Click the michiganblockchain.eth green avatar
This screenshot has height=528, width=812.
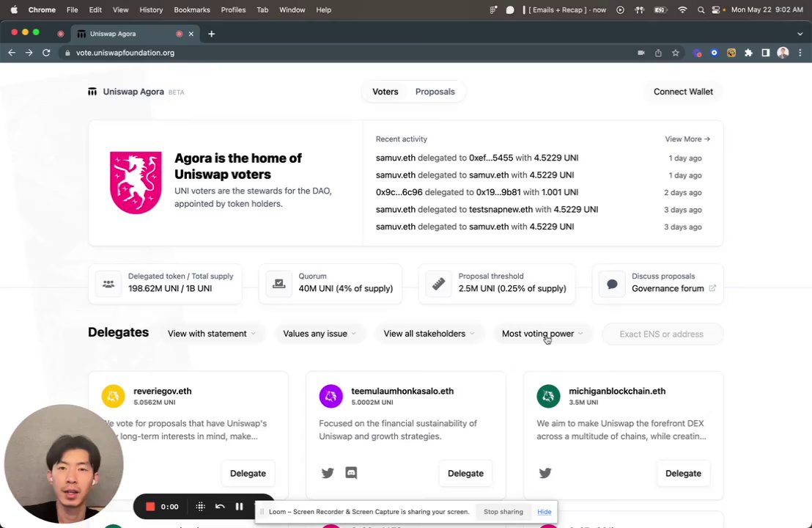tap(548, 397)
